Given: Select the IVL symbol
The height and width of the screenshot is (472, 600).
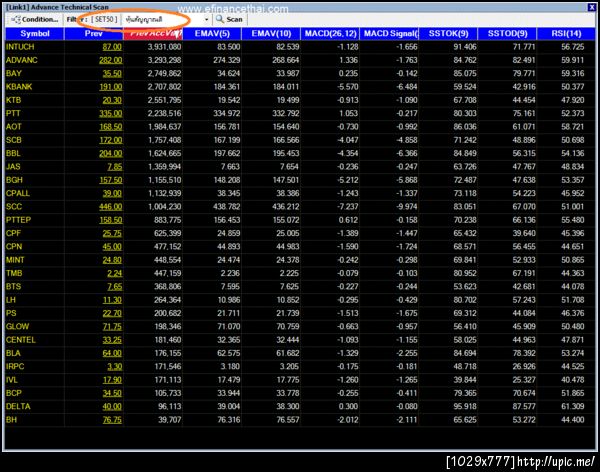Looking at the screenshot, I should tap(12, 380).
